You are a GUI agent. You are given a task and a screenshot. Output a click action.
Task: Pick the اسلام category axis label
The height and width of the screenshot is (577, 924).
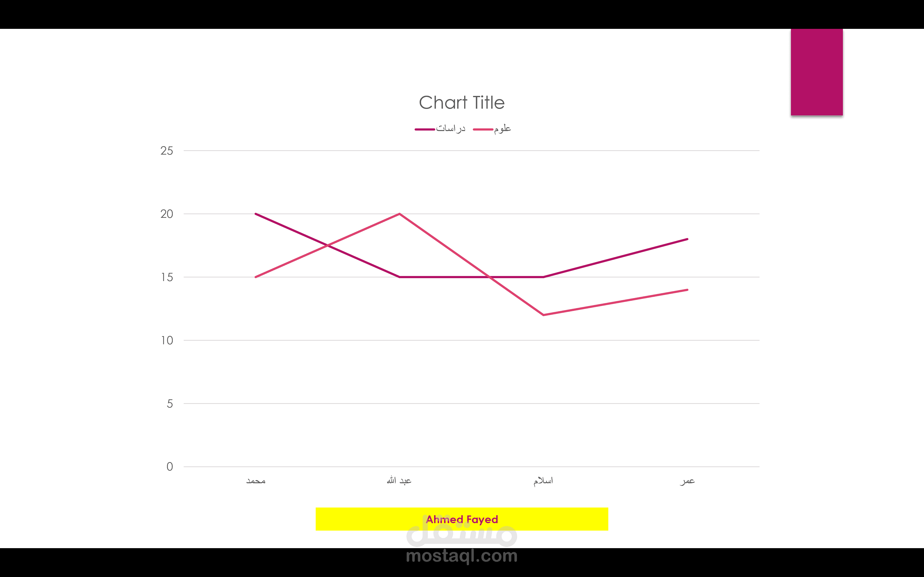543,481
